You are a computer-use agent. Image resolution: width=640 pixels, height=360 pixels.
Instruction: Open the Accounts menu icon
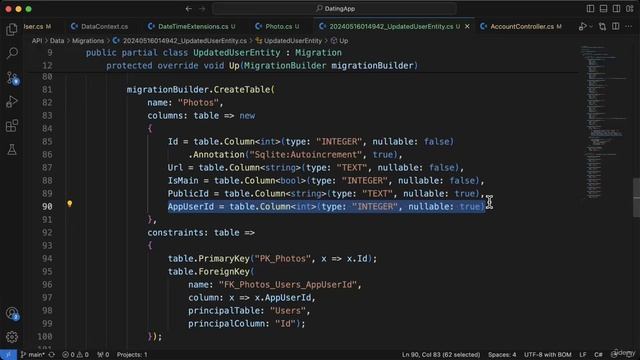(x=12, y=313)
